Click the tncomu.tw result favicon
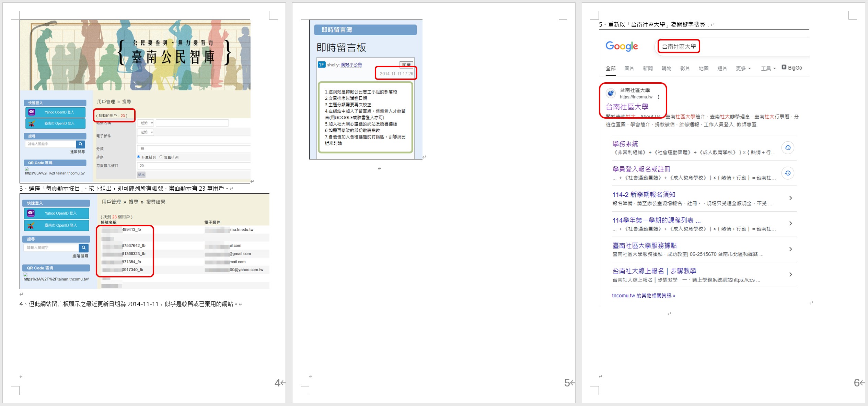Image resolution: width=868 pixels, height=406 pixels. pos(611,93)
